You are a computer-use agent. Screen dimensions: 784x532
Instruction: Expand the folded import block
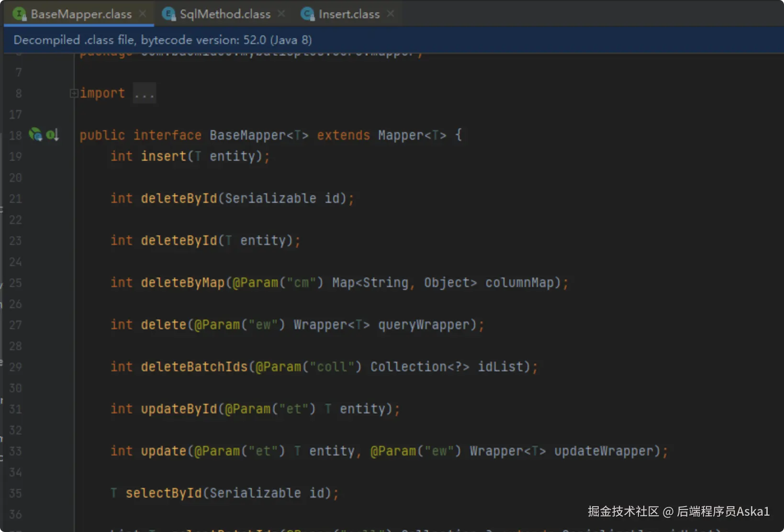(x=74, y=93)
